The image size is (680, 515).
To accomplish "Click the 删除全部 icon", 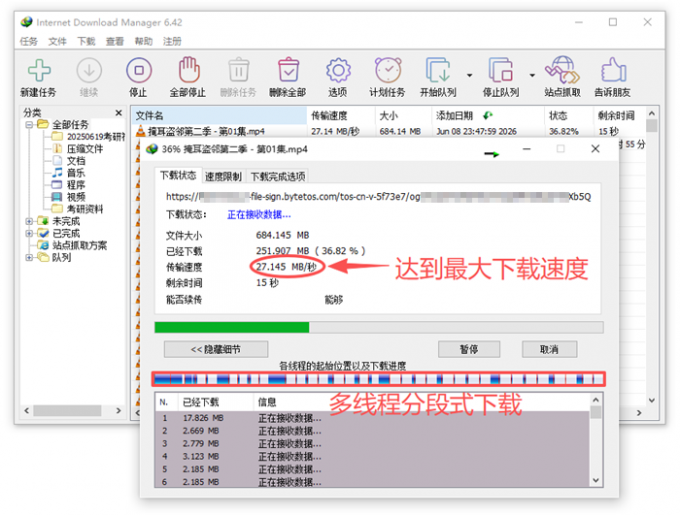I will pyautogui.click(x=288, y=70).
